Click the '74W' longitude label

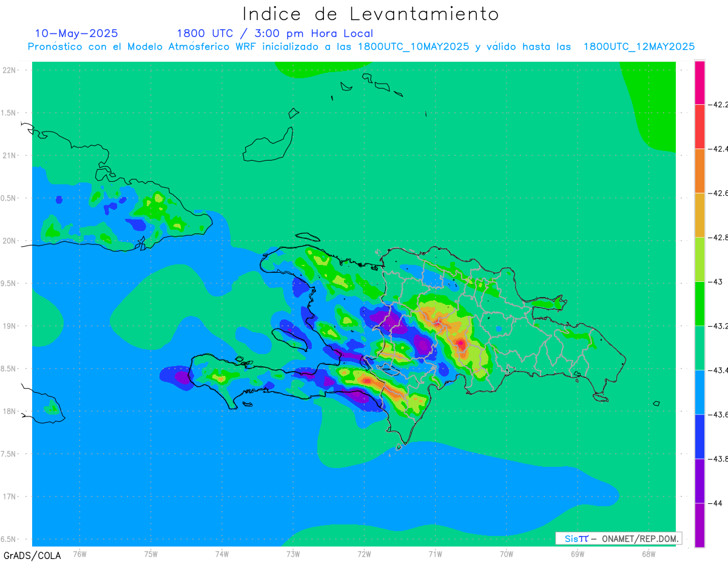[x=222, y=554]
